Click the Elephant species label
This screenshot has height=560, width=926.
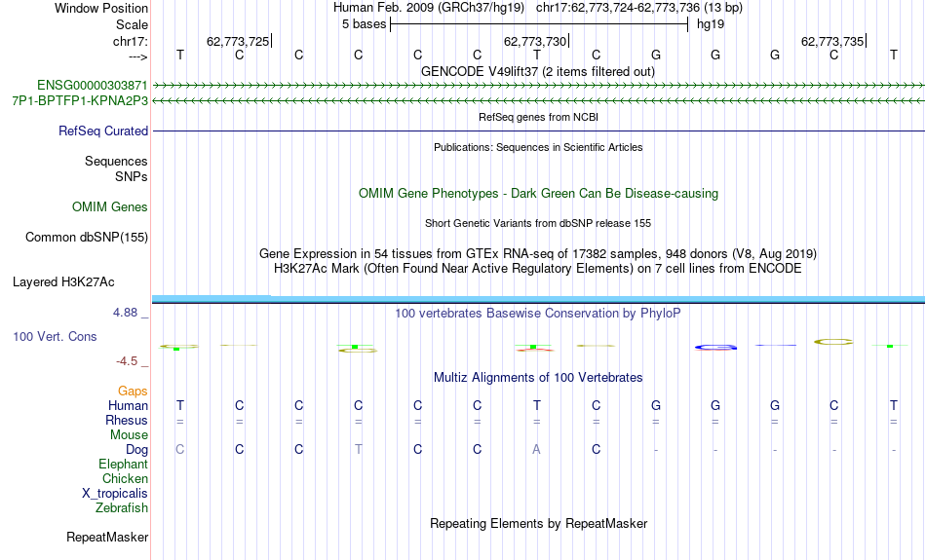(x=123, y=464)
